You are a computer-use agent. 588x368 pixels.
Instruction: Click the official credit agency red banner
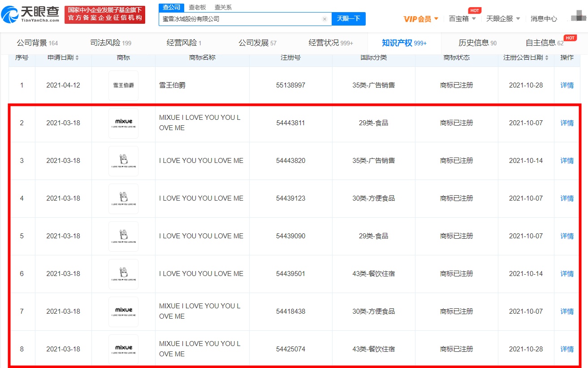[105, 14]
